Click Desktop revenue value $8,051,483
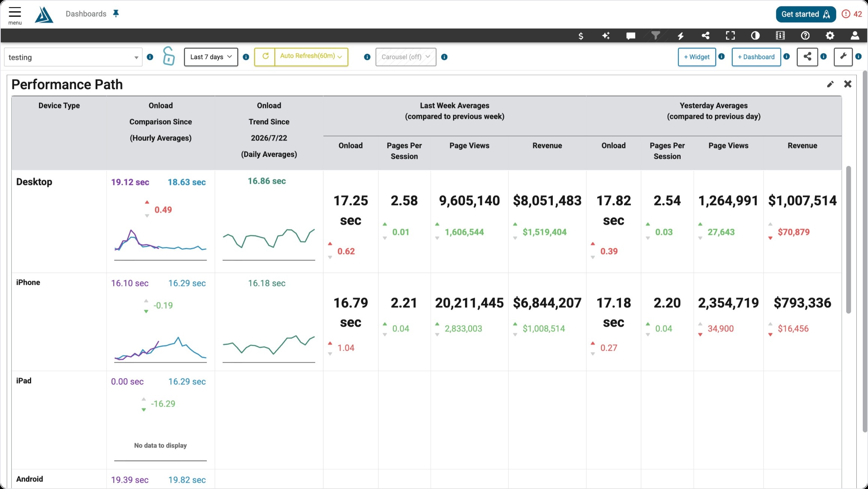The image size is (868, 489). coord(547,201)
